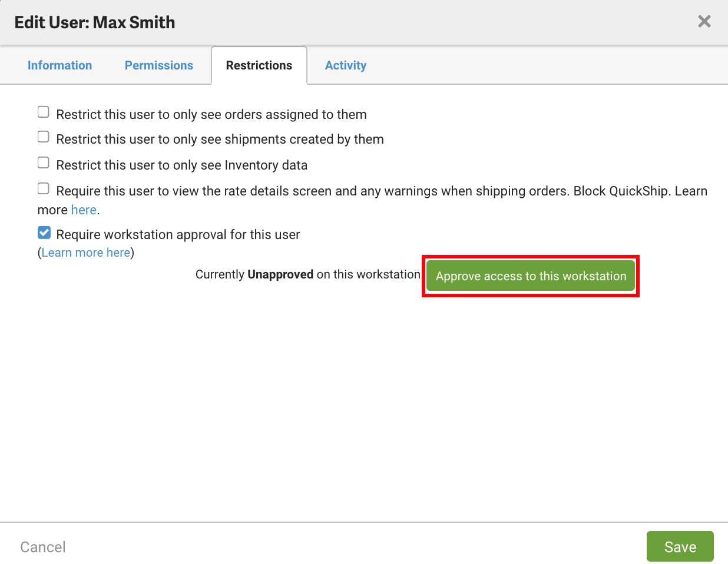Check the only see Inventory data box
This screenshot has width=728, height=564.
tap(44, 163)
